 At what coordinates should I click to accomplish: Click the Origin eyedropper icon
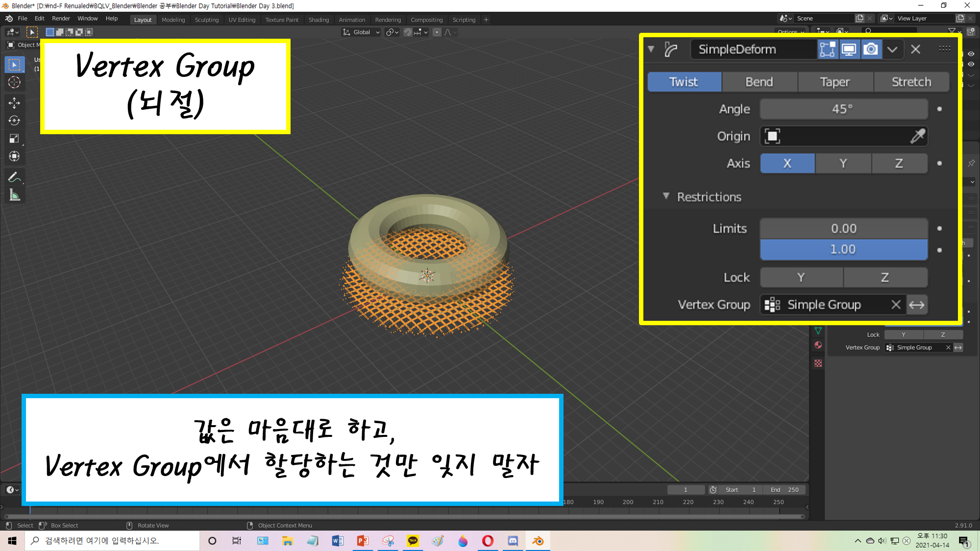tap(917, 136)
